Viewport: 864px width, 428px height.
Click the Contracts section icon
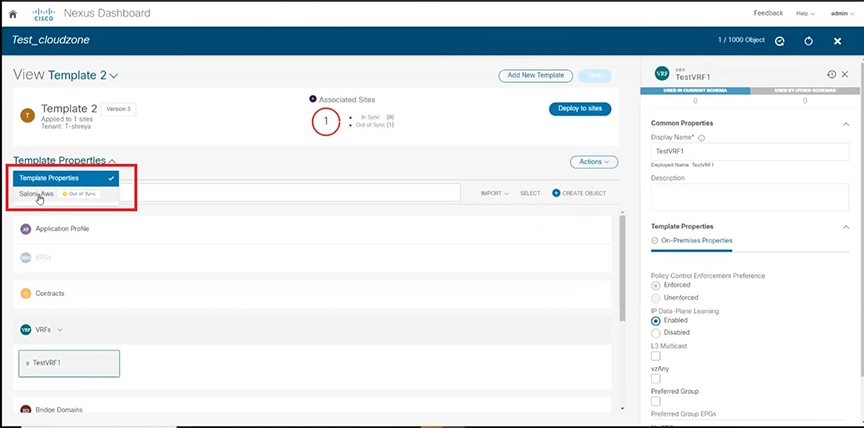(x=25, y=294)
